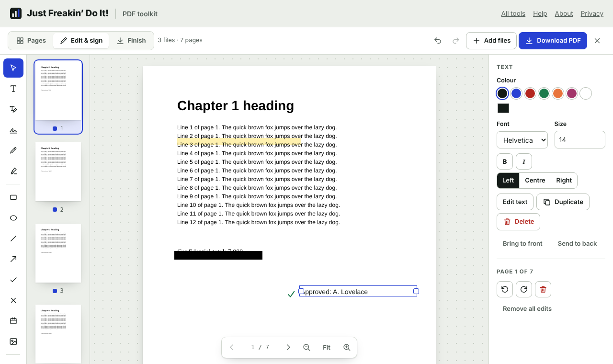Select the straight line tool

[x=13, y=239]
